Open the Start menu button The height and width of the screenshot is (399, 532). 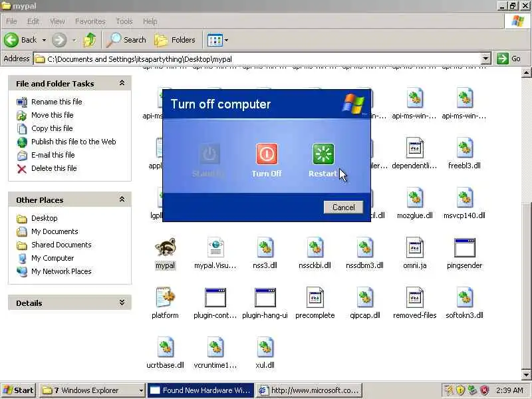coord(19,390)
